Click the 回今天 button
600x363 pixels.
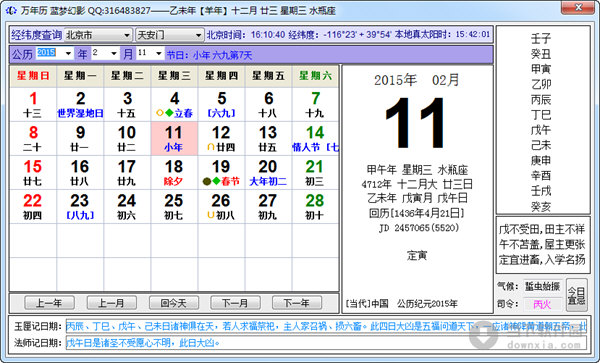pos(174,303)
